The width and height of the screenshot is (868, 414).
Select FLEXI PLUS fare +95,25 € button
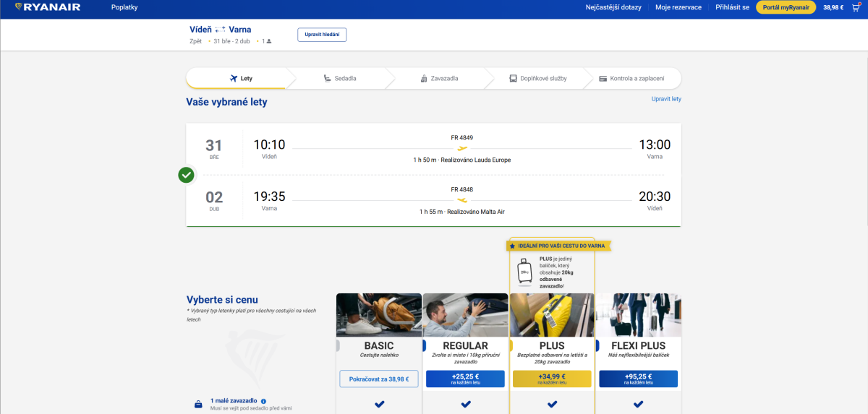pos(638,379)
